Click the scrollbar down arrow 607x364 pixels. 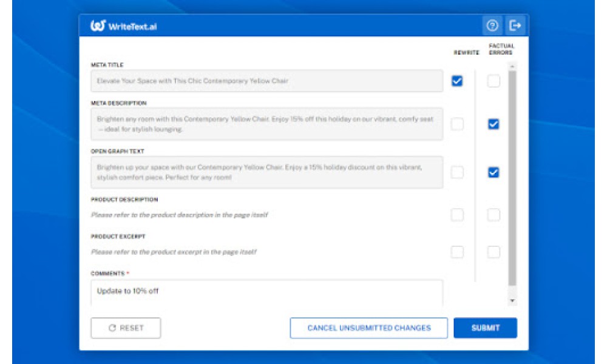click(x=512, y=300)
